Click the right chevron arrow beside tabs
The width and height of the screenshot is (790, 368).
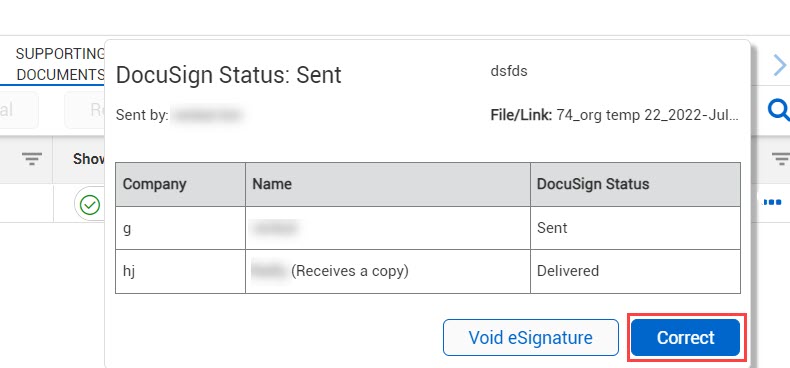(780, 65)
